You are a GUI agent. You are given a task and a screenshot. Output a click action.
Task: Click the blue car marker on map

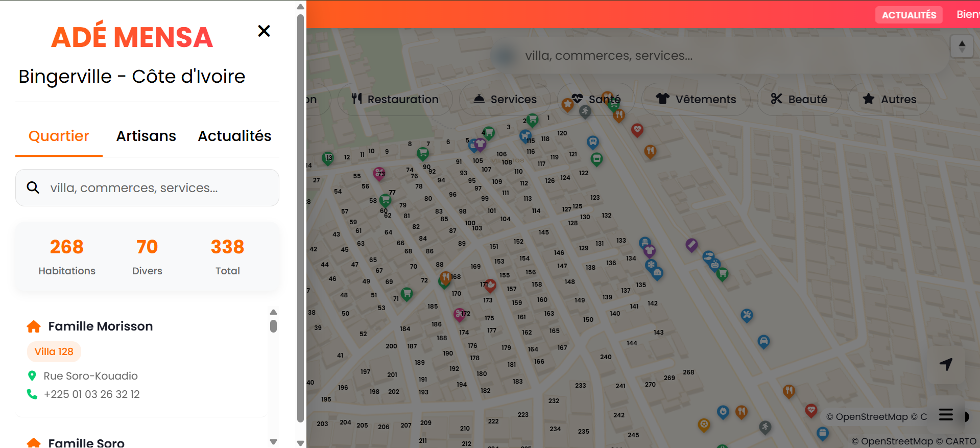tap(763, 341)
